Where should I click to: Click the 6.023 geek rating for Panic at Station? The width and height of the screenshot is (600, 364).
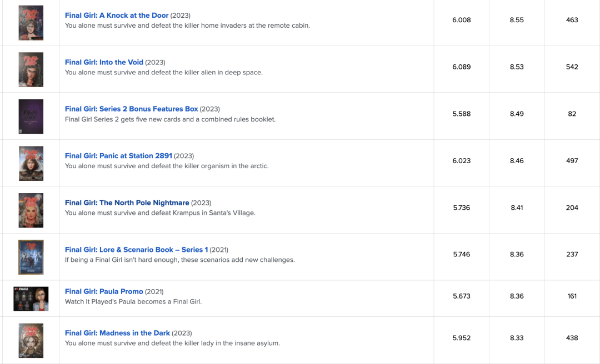461,161
